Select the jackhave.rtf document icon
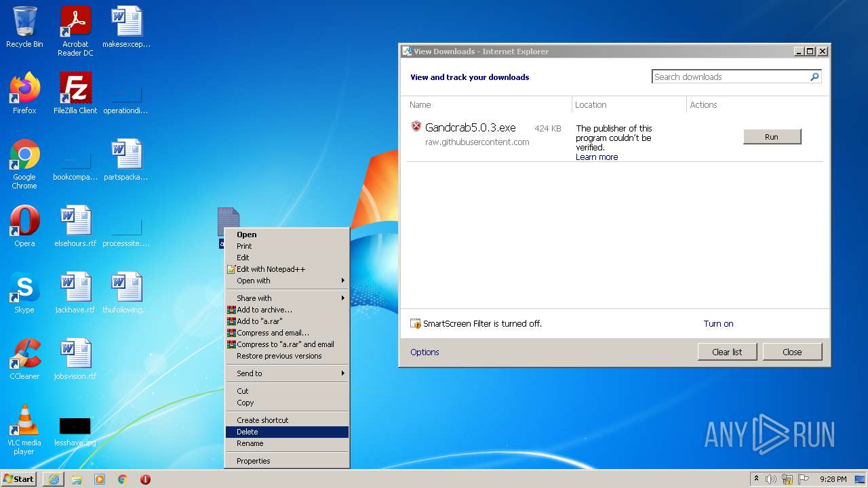 pos(75,293)
